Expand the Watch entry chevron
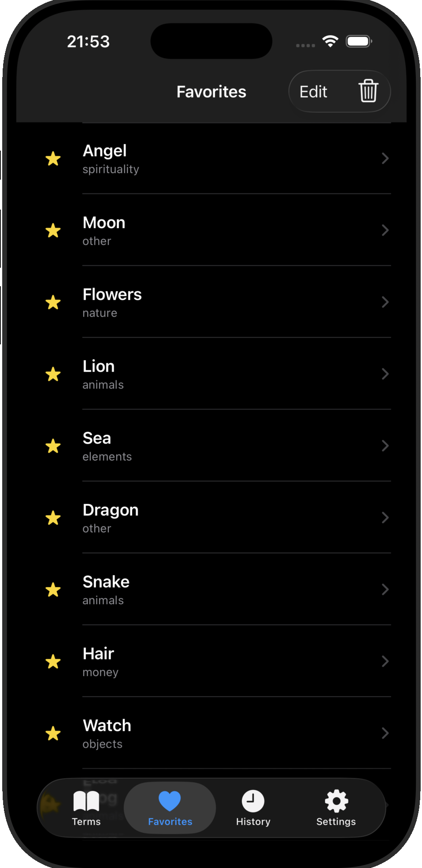422x868 pixels. click(x=385, y=733)
